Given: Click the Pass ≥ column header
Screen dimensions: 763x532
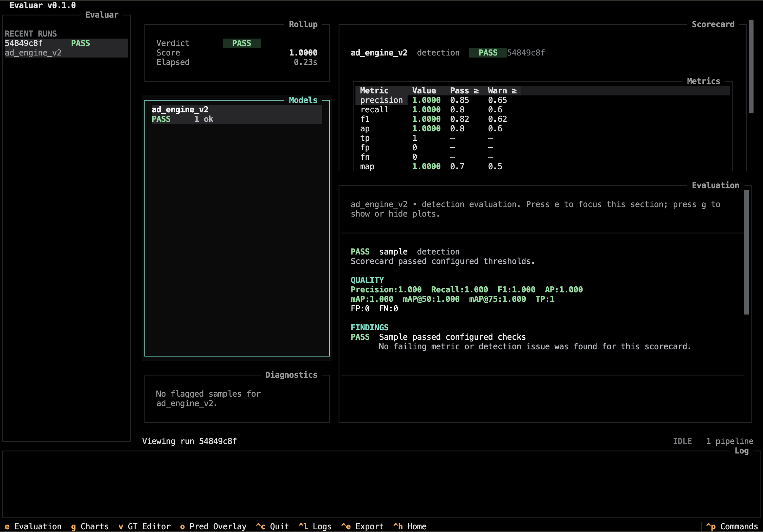Looking at the screenshot, I should pos(464,91).
